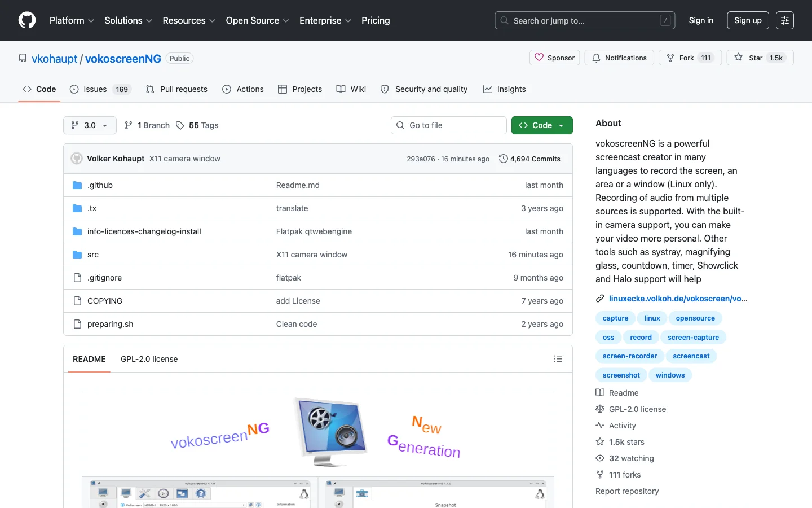Open the Security and quality tab

[424, 89]
